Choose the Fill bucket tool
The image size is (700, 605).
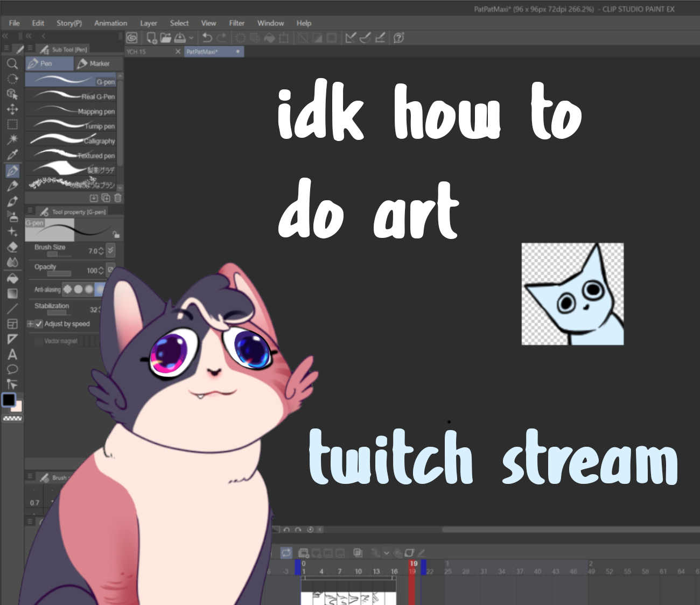point(12,278)
